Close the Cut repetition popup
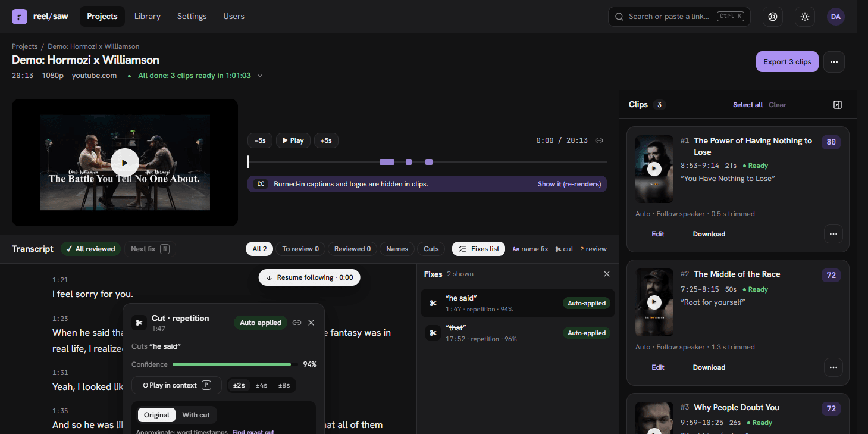 click(311, 323)
